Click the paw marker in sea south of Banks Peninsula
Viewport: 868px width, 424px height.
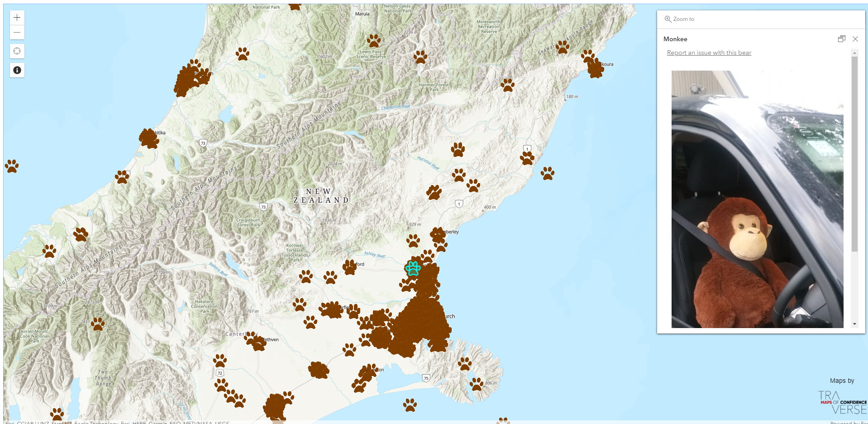coord(410,405)
